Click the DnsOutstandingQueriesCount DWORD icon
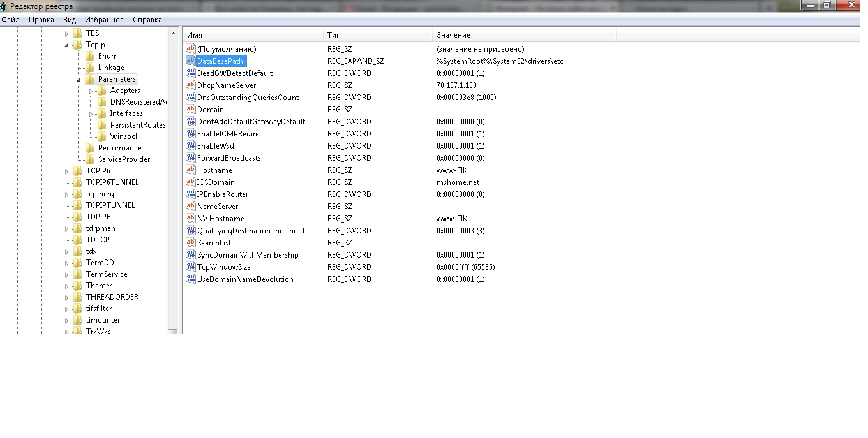The width and height of the screenshot is (868, 438). point(190,97)
